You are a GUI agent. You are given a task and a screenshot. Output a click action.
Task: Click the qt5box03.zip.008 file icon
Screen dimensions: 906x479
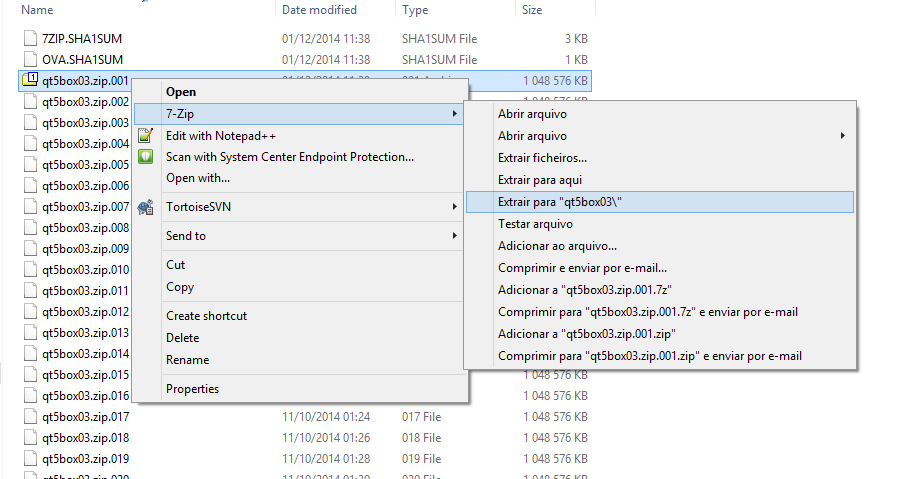[31, 227]
